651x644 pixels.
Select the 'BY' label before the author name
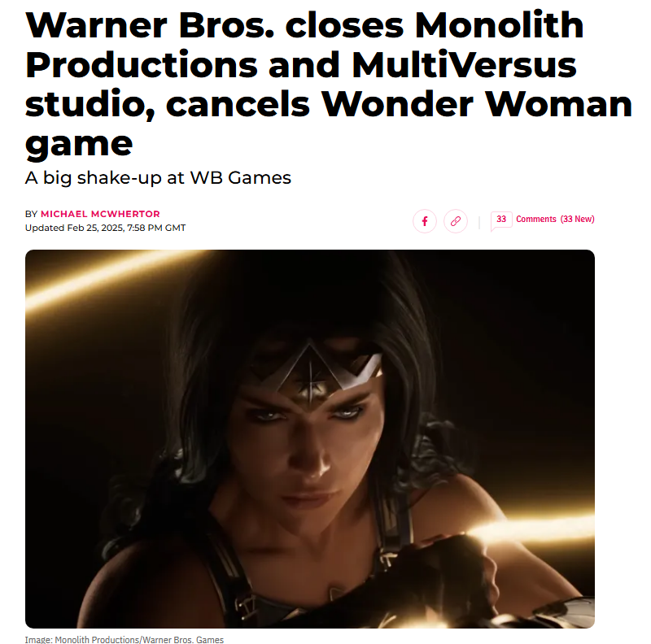click(x=31, y=214)
